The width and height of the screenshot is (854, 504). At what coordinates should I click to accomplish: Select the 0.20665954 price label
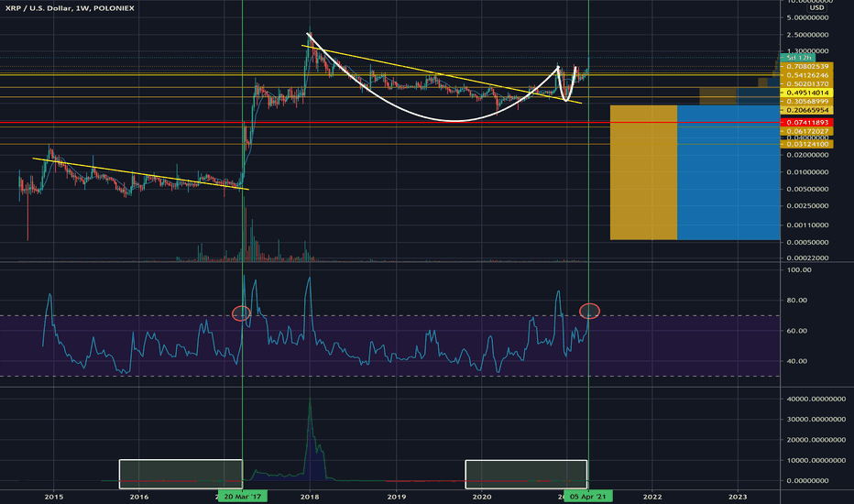[807, 110]
